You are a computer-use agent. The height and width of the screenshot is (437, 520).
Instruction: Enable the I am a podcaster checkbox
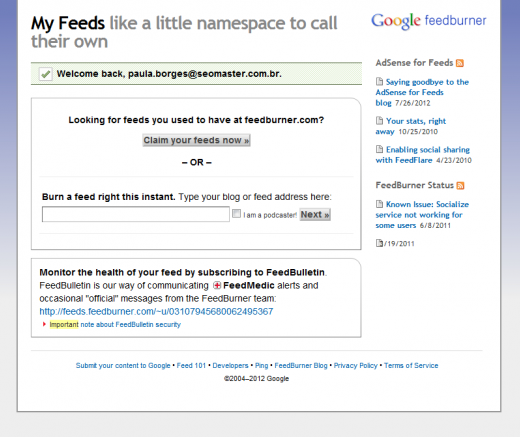(x=236, y=214)
